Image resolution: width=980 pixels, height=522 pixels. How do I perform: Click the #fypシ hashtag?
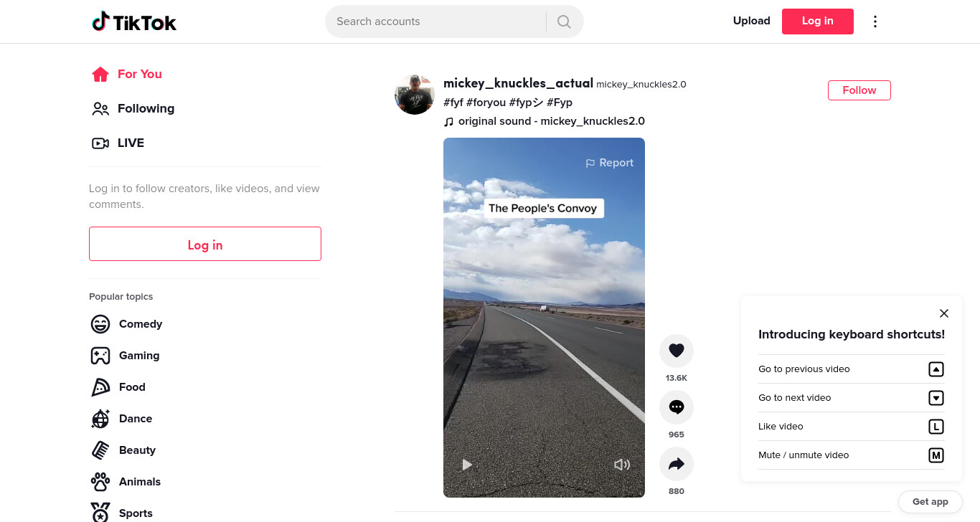pyautogui.click(x=526, y=103)
